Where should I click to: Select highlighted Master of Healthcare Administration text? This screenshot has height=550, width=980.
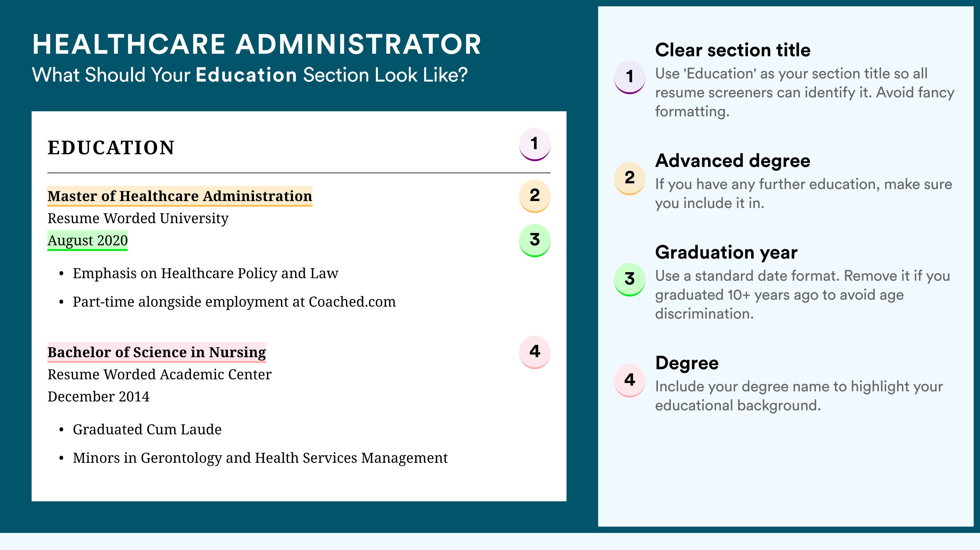(x=180, y=196)
